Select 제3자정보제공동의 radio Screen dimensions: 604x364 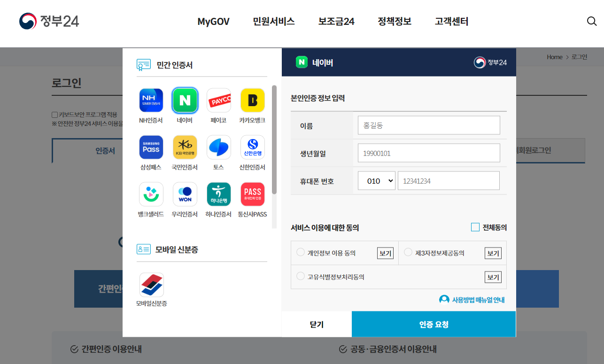point(408,252)
